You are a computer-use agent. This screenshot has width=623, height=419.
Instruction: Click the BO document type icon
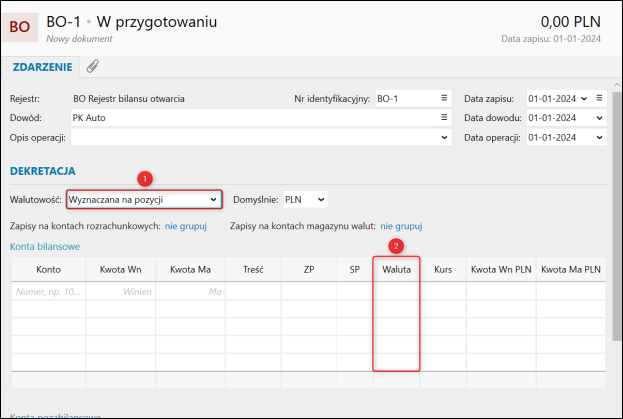pos(20,27)
